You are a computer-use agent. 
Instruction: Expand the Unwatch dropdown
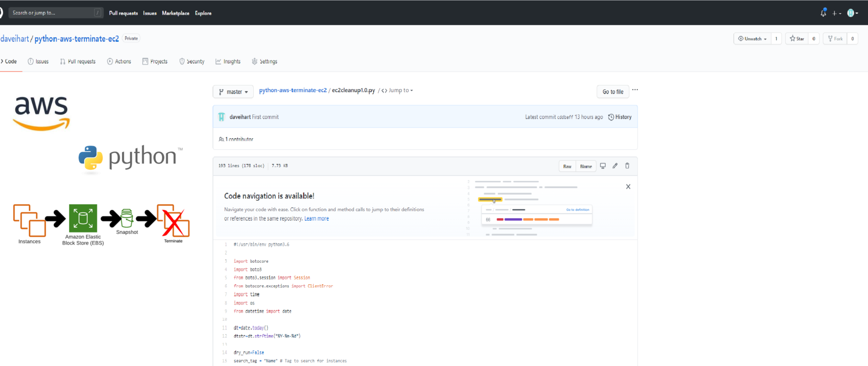pyautogui.click(x=752, y=39)
